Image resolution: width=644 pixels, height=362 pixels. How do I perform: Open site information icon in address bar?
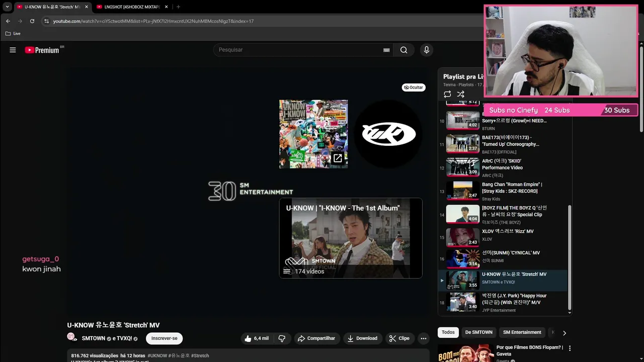point(46,21)
